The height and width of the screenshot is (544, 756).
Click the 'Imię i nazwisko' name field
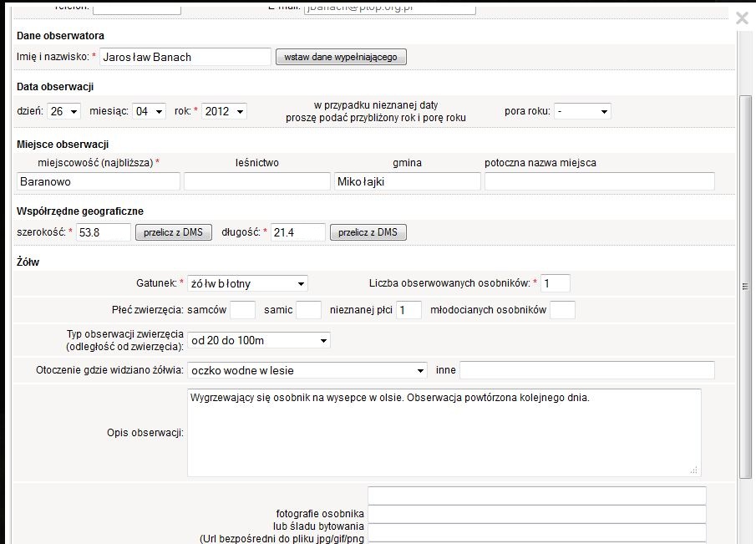click(x=185, y=57)
